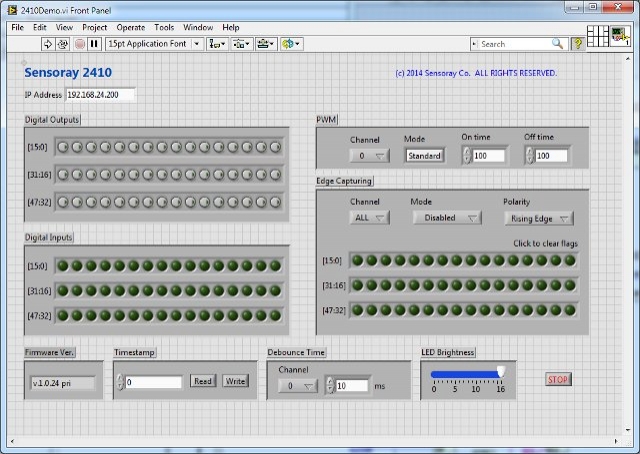Screen dimensions: 640x454
Task: Open the PWM Mode Standard selector
Action: pyautogui.click(x=424, y=156)
